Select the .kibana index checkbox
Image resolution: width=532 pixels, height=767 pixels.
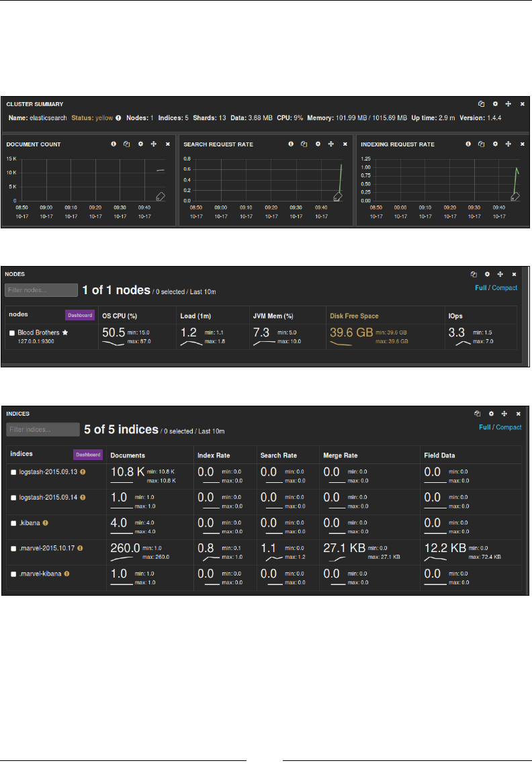[x=13, y=523]
